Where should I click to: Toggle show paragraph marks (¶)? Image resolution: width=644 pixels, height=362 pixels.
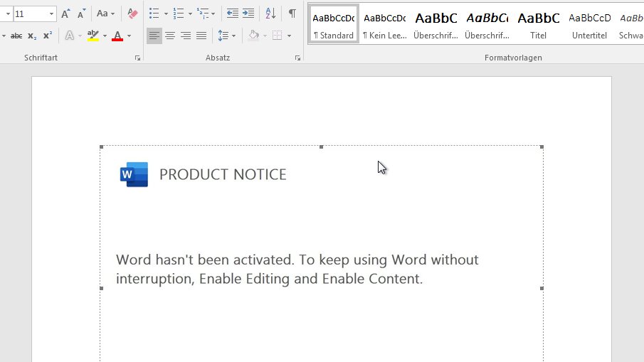coord(292,14)
